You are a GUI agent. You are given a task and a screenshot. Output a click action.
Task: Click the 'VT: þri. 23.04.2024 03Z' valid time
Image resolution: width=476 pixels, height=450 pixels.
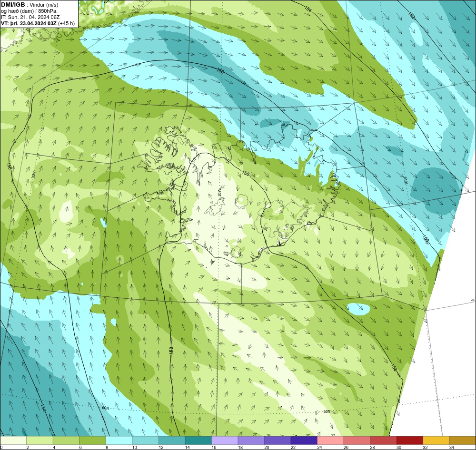click(x=29, y=23)
